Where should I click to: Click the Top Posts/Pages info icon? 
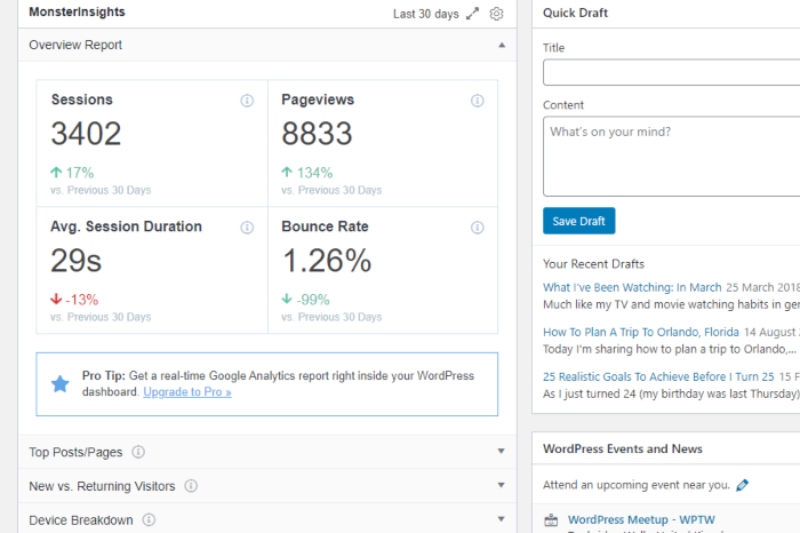pyautogui.click(x=138, y=452)
